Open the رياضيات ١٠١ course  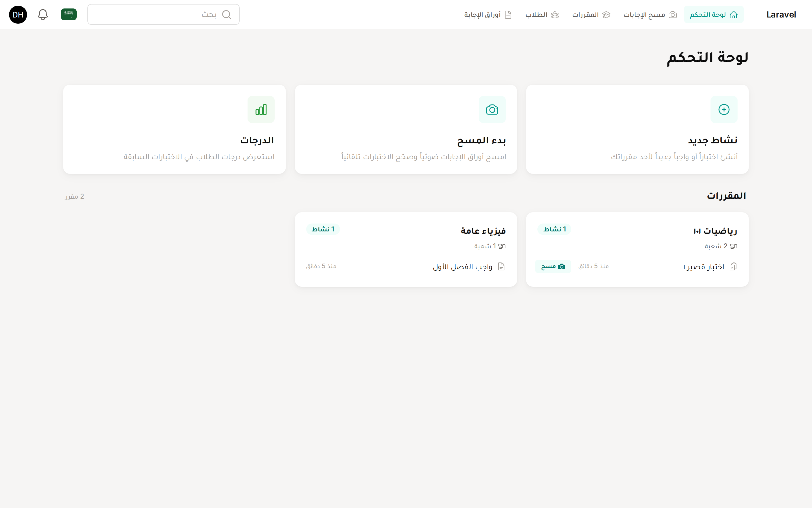[715, 231]
